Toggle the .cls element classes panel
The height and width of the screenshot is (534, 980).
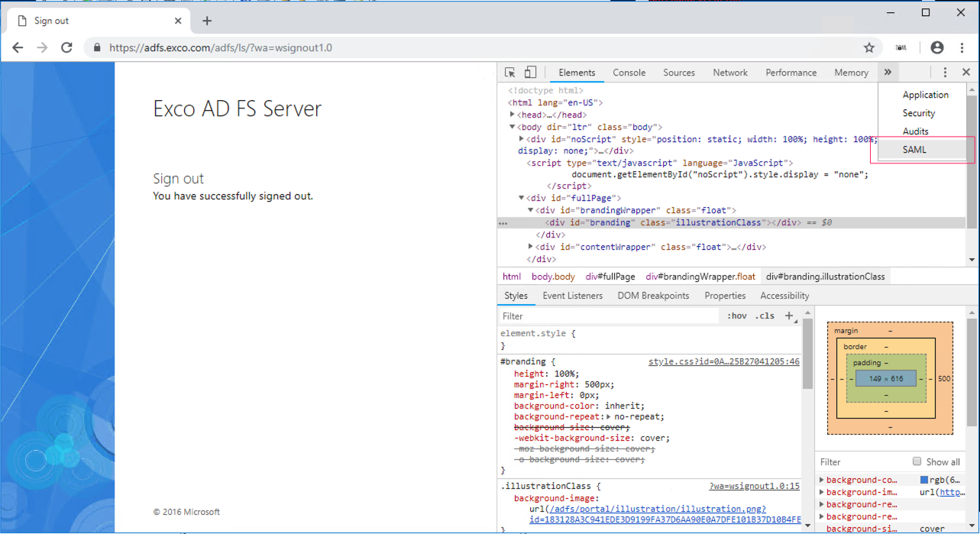tap(765, 316)
